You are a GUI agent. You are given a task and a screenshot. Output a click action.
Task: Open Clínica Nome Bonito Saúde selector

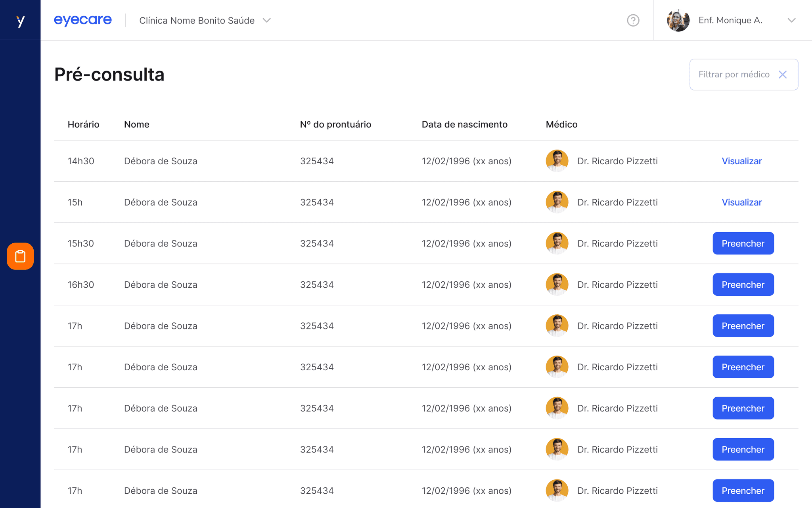tap(197, 20)
